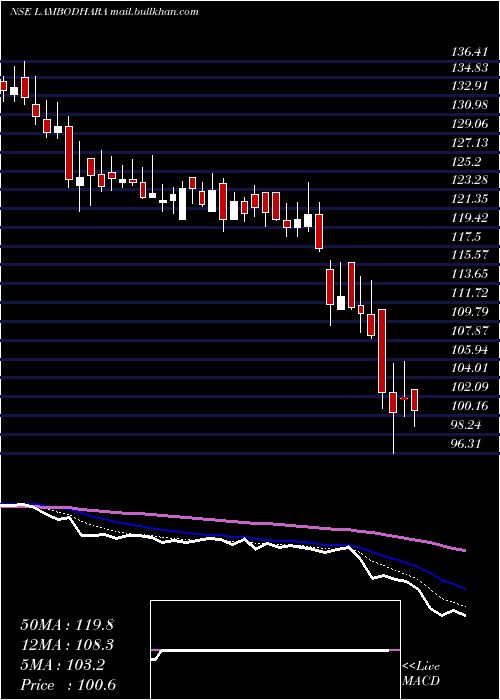The height and width of the screenshot is (700, 500).
Task: Click the 109.79 price level label
Action: click(471, 312)
